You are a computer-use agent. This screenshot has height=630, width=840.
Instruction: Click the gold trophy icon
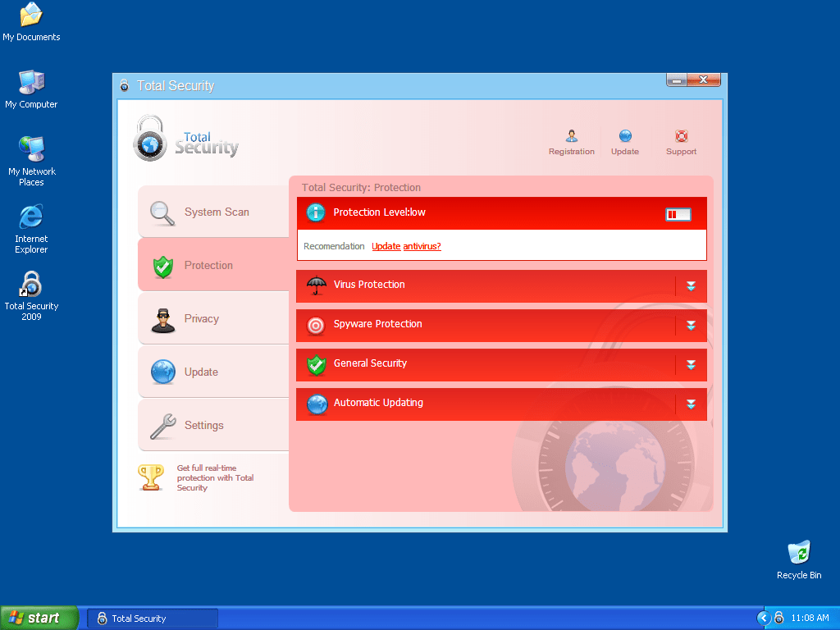(151, 477)
